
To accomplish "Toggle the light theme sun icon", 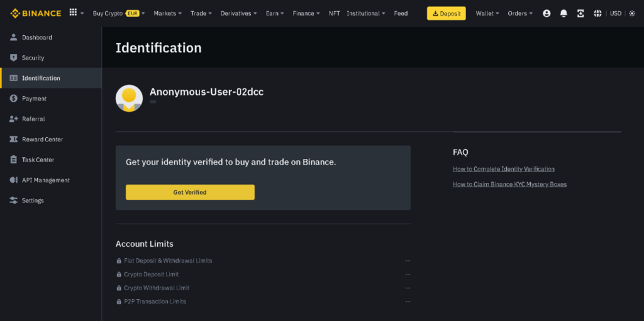I will click(631, 13).
